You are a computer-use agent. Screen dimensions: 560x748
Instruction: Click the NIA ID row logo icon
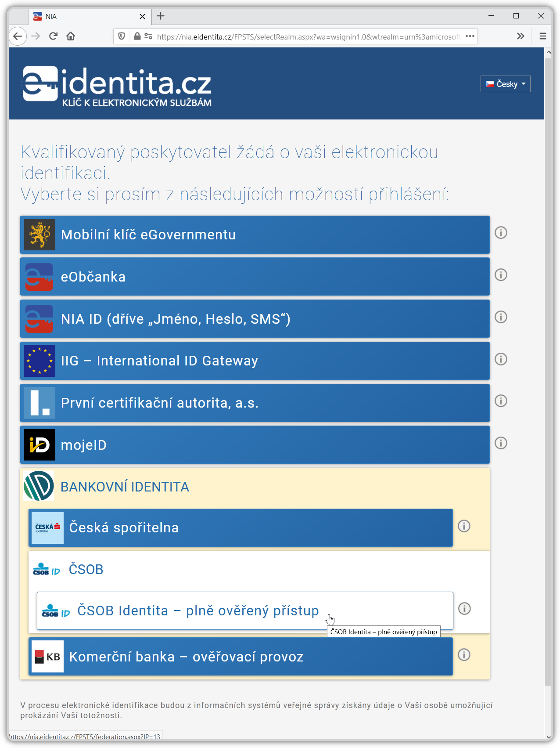click(39, 318)
